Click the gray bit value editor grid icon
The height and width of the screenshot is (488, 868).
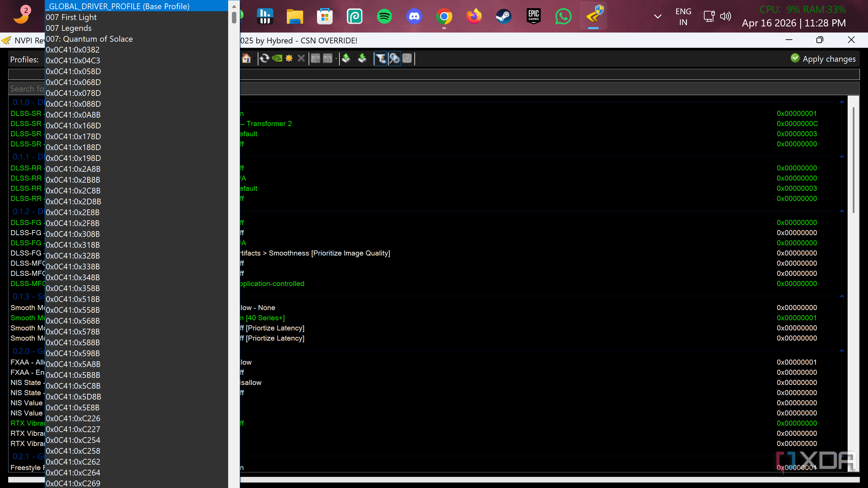[407, 59]
